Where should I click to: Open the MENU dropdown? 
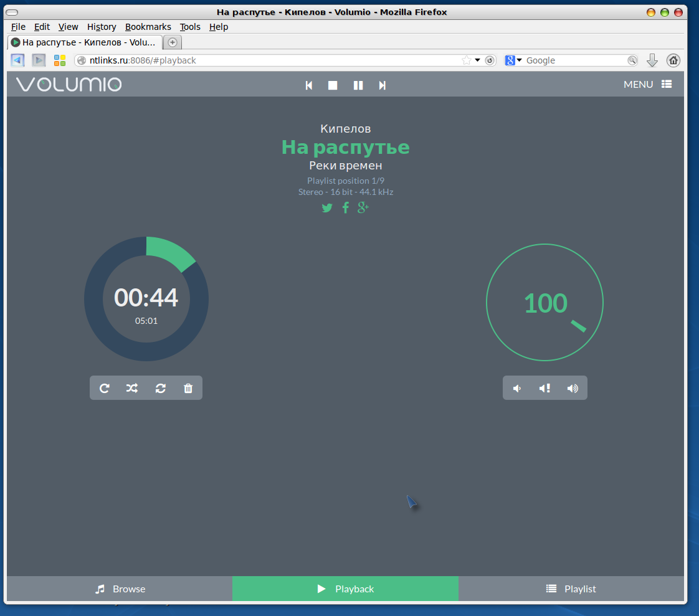coord(647,84)
